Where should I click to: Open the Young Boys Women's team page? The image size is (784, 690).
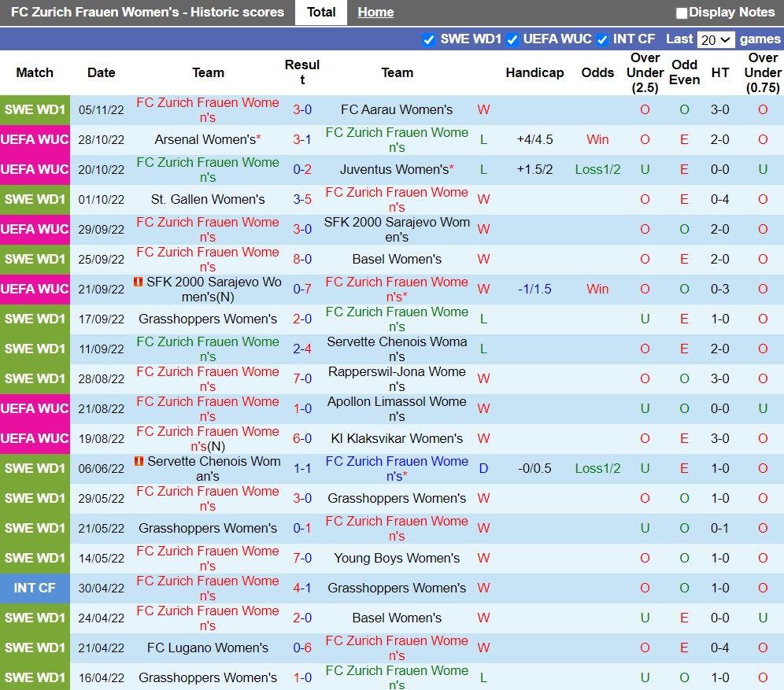click(397, 558)
